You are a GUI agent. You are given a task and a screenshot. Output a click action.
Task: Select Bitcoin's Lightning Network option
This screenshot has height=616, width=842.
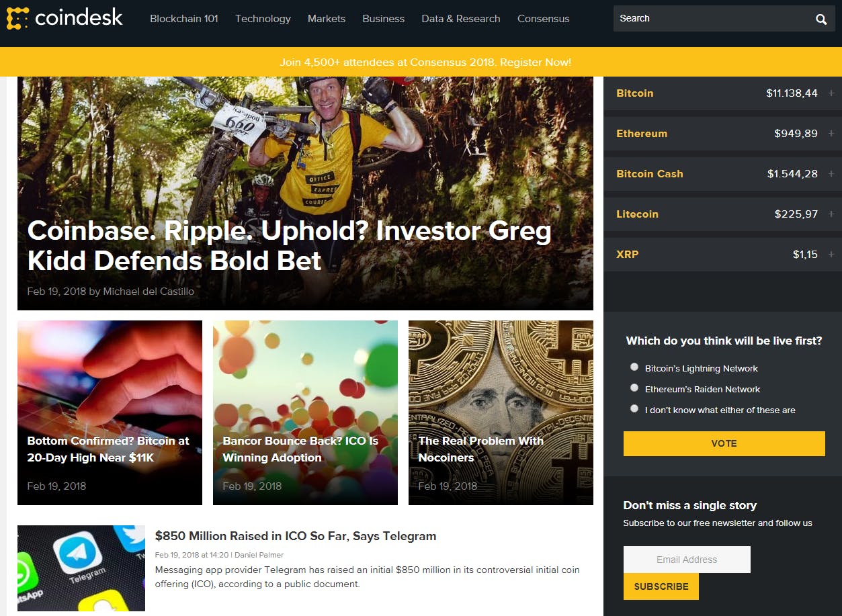[x=634, y=367]
